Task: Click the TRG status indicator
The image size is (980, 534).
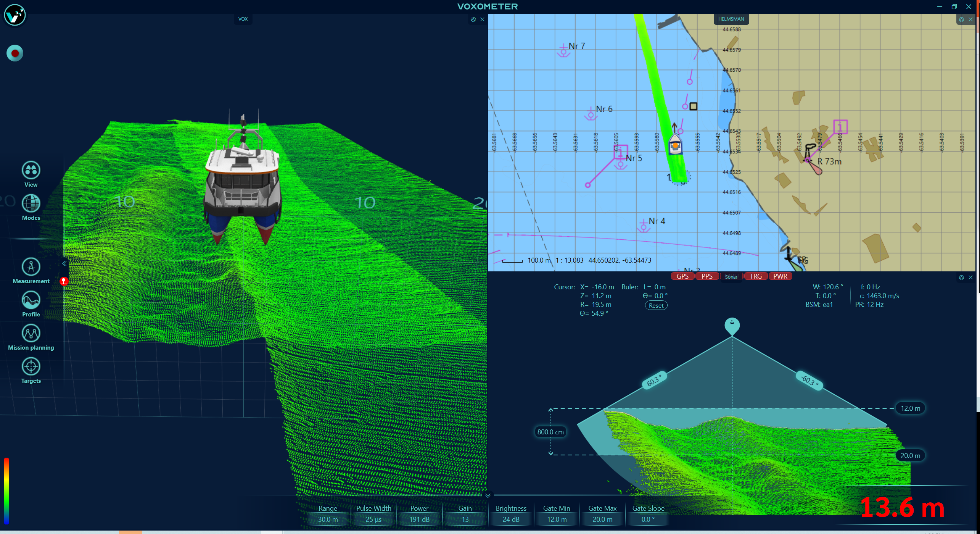Action: 756,276
